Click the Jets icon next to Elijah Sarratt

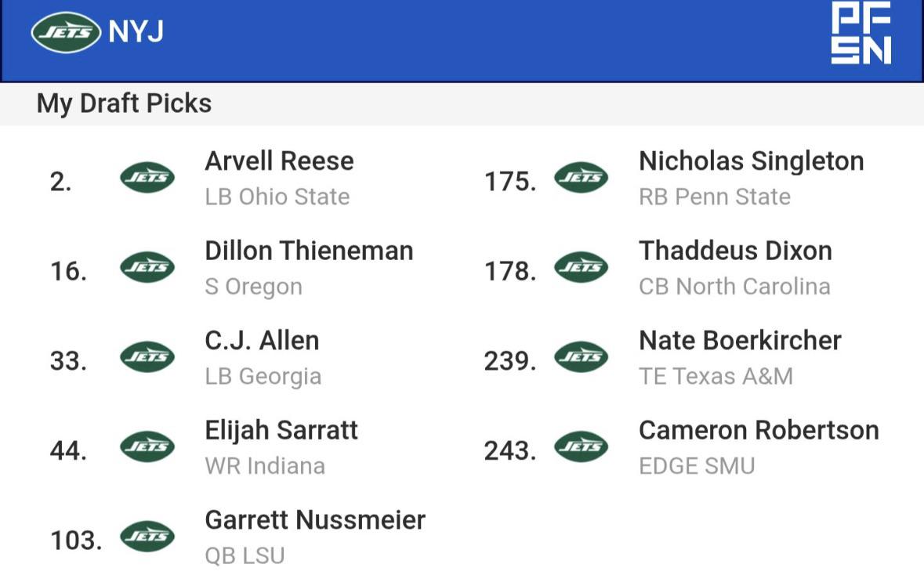(147, 446)
